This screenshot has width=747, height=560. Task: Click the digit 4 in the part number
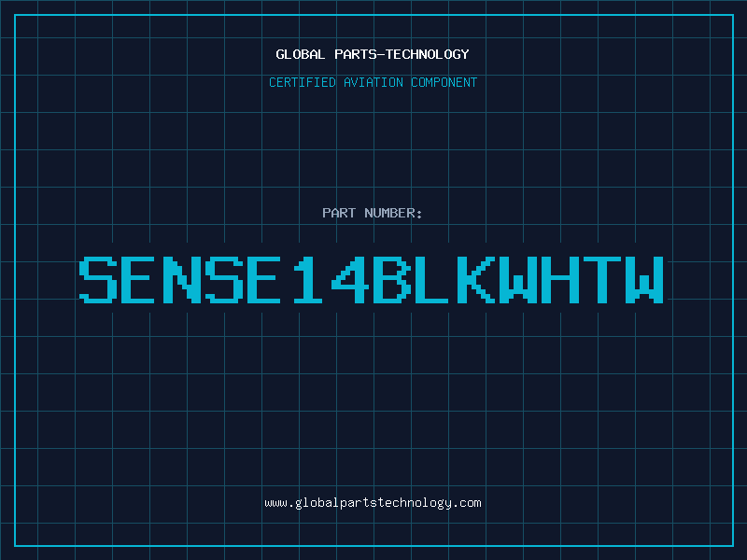point(350,279)
